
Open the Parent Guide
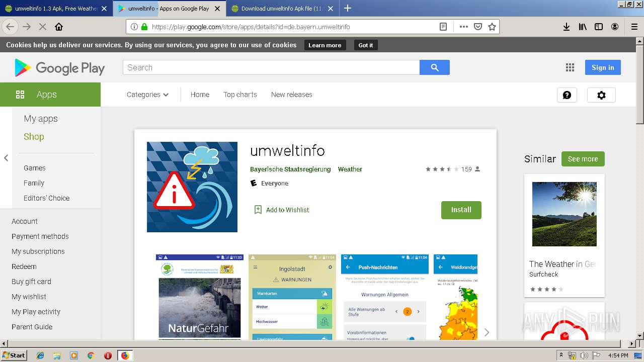(x=32, y=327)
